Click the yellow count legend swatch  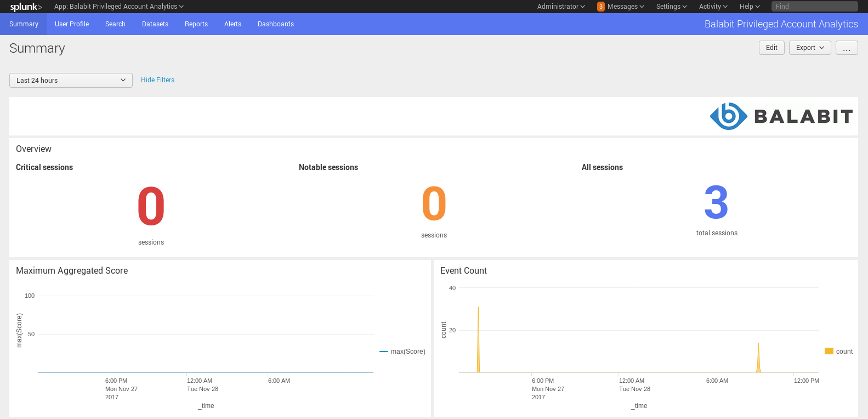point(829,351)
